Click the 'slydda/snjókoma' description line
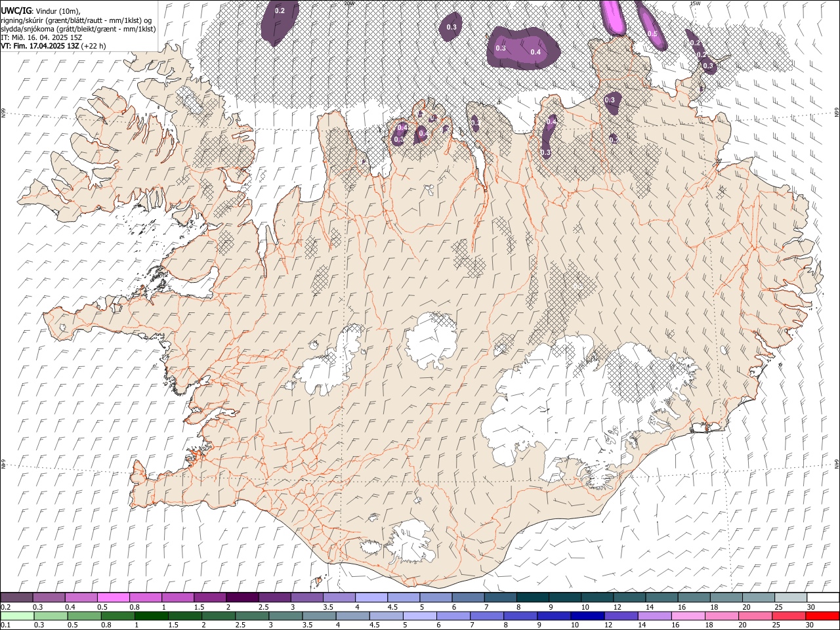The image size is (840, 630). point(78,29)
